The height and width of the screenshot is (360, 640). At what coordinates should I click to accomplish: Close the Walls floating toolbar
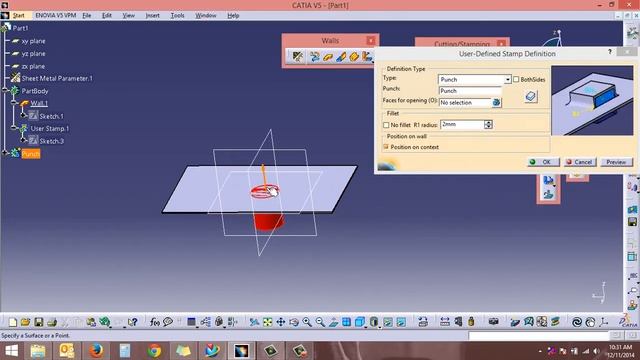(x=370, y=40)
